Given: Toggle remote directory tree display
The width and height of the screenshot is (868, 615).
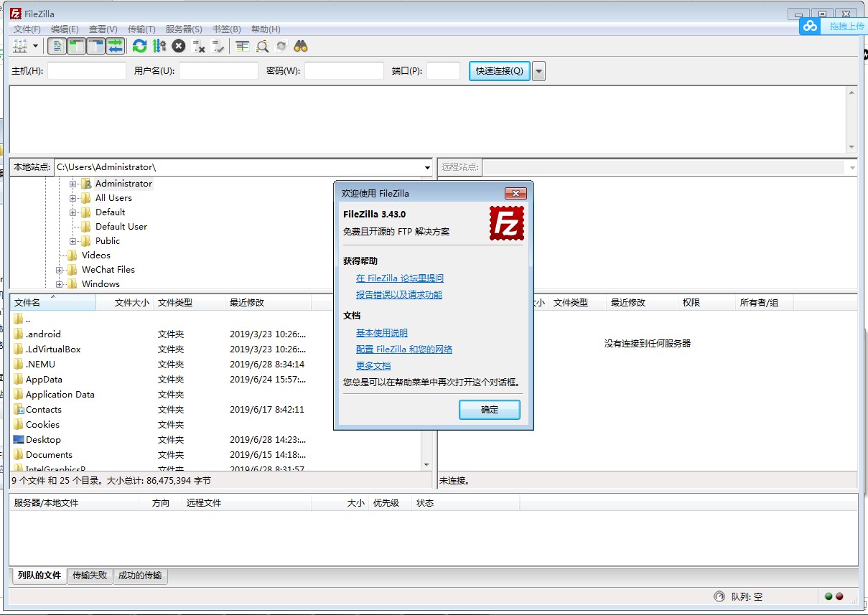Looking at the screenshot, I should coord(95,47).
